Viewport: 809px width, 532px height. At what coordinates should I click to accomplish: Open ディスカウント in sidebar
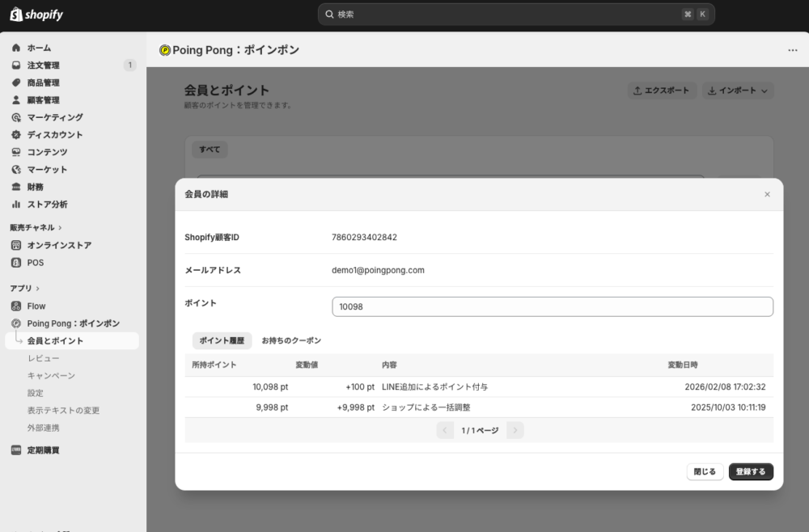pos(54,135)
